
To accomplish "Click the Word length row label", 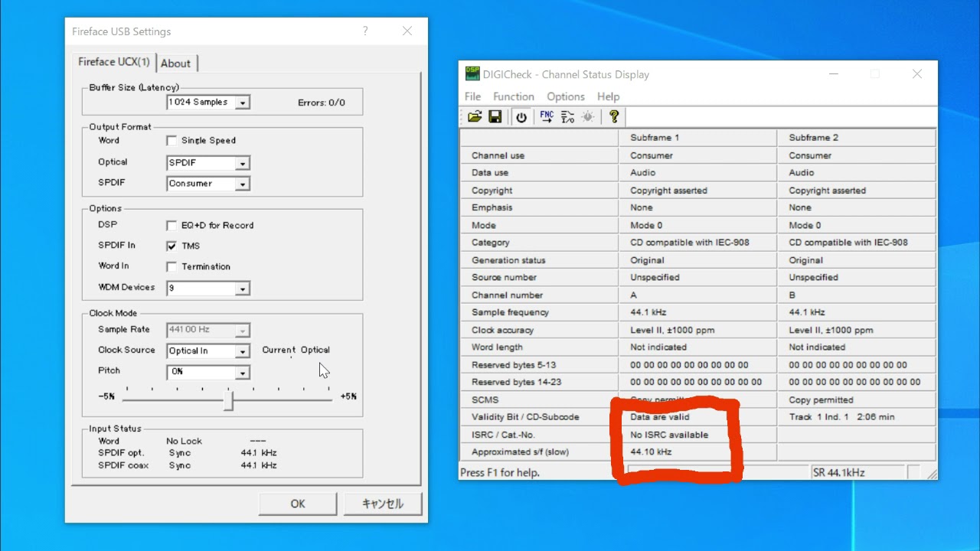I will (x=498, y=347).
